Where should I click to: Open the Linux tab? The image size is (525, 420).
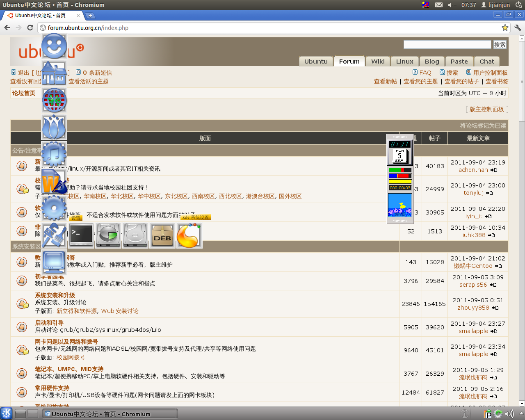tap(405, 61)
